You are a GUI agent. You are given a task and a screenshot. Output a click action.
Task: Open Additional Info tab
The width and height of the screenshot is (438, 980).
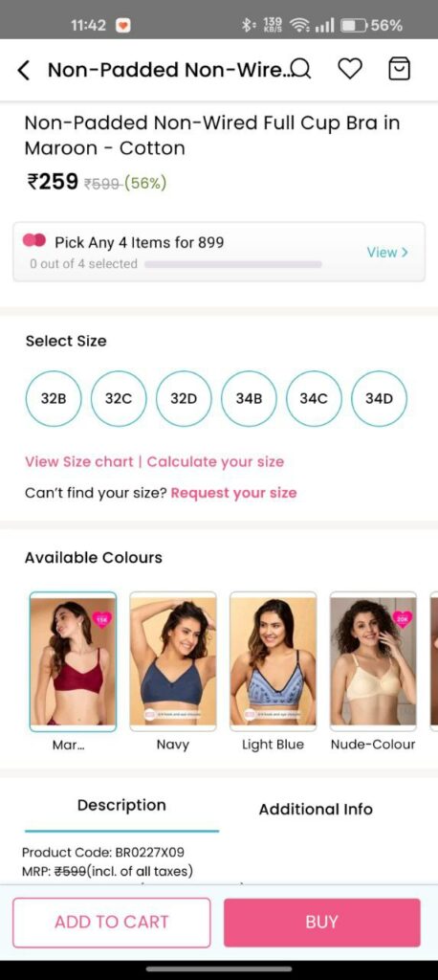[316, 810]
